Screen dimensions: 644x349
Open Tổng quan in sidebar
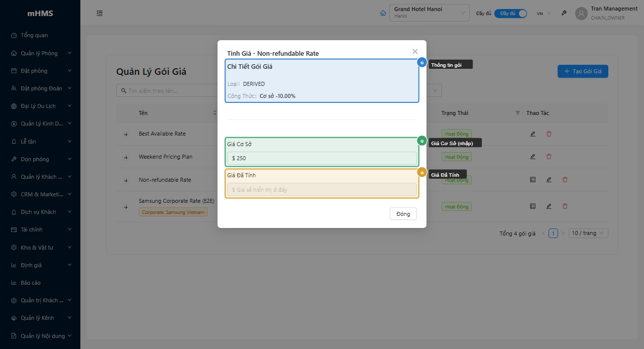tap(34, 35)
